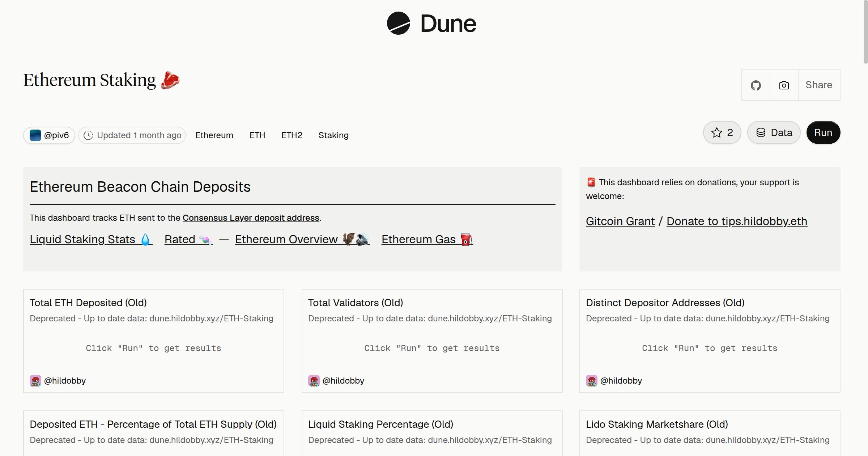Open the Consensus Layer deposit address link
Viewport: 868px width, 456px height.
click(251, 218)
